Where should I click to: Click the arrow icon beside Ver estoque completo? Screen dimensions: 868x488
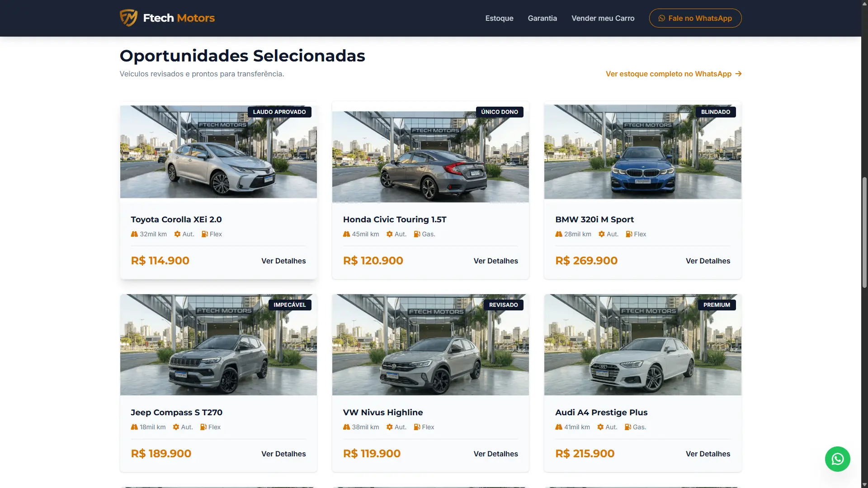(738, 74)
